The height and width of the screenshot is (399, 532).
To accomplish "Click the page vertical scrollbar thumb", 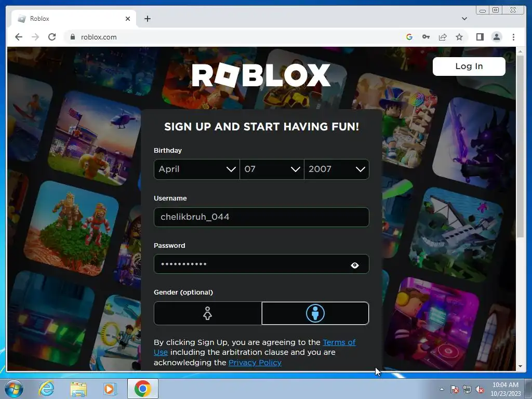I will (520, 146).
